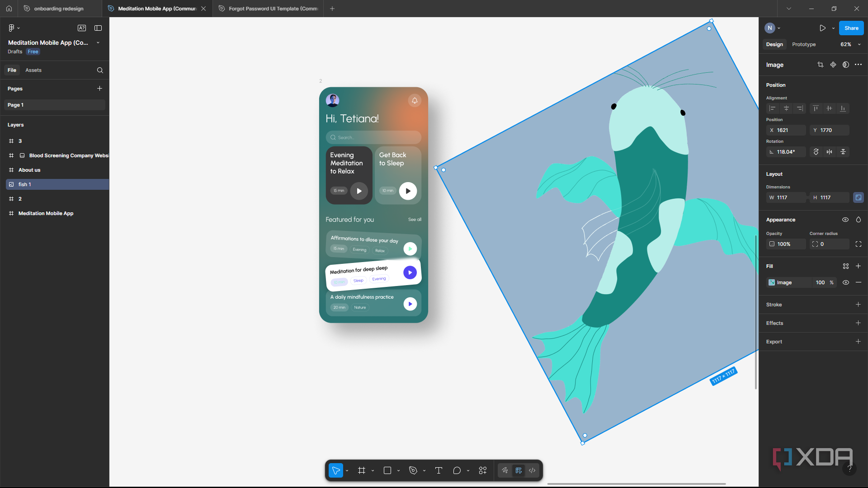Toggle individual corner radius control
The width and height of the screenshot is (868, 488).
click(x=859, y=244)
